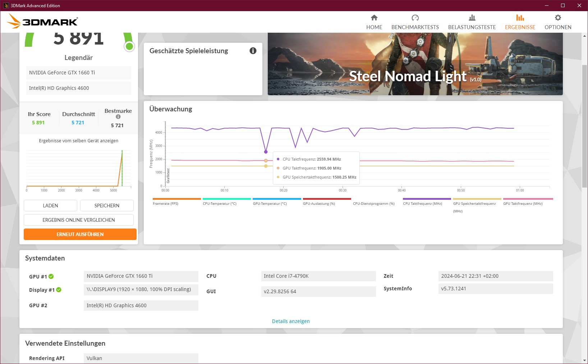Image resolution: width=588 pixels, height=364 pixels.
Task: Click red GPU-Auslastung legend color bar
Action: [x=327, y=199]
